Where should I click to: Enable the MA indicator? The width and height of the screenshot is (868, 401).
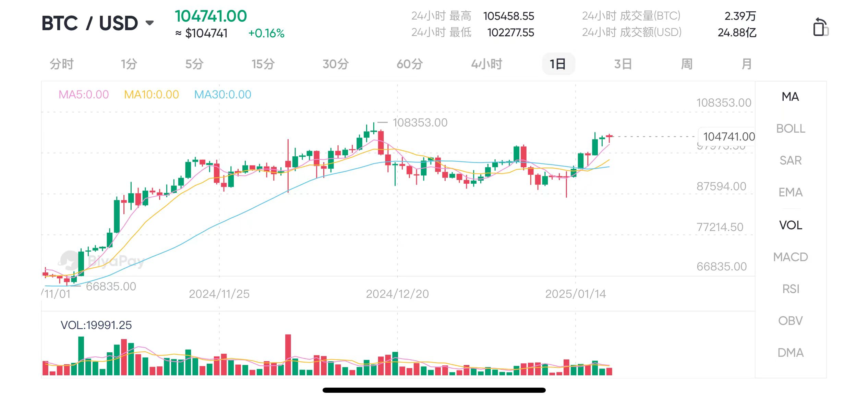[x=790, y=97]
